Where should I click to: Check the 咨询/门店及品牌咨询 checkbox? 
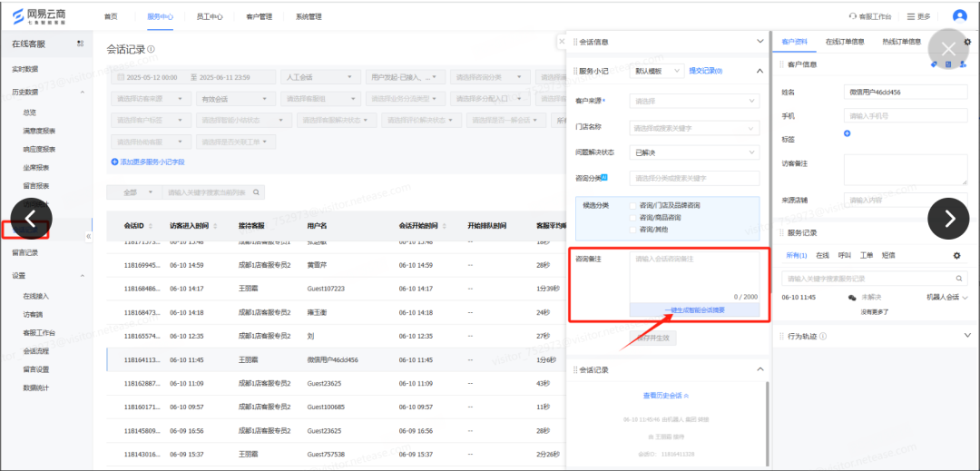pyautogui.click(x=632, y=206)
